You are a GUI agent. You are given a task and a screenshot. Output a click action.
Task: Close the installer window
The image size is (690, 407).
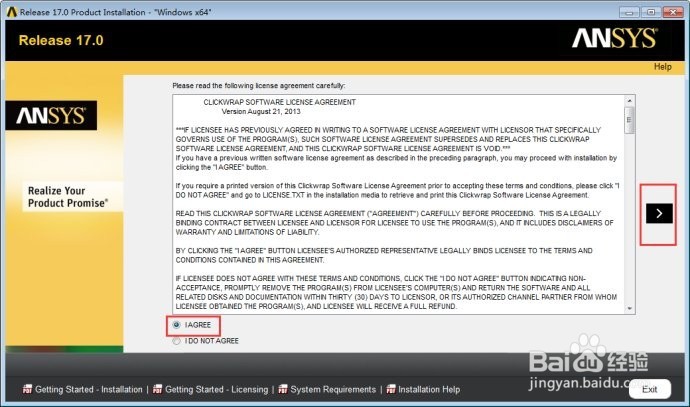[673, 12]
